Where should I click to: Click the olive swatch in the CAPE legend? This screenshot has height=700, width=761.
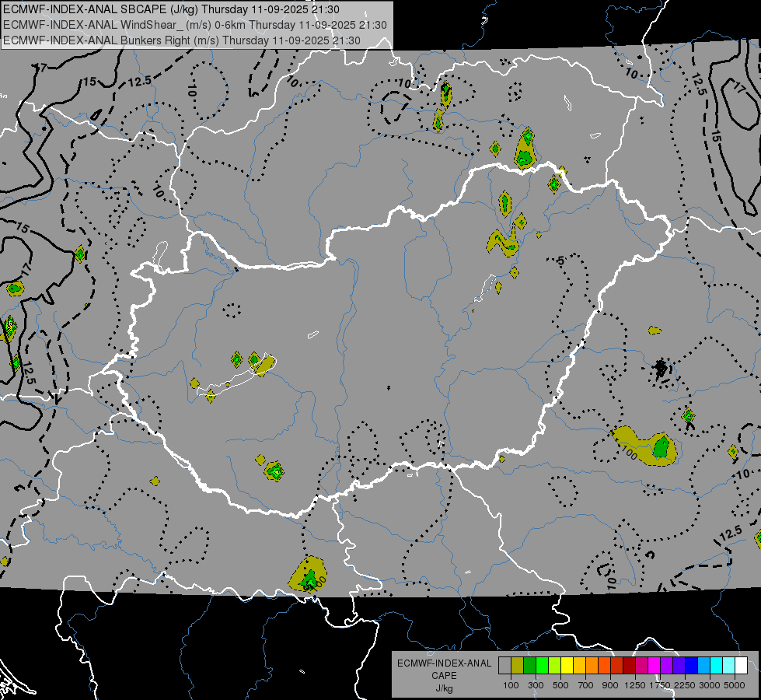click(x=518, y=665)
